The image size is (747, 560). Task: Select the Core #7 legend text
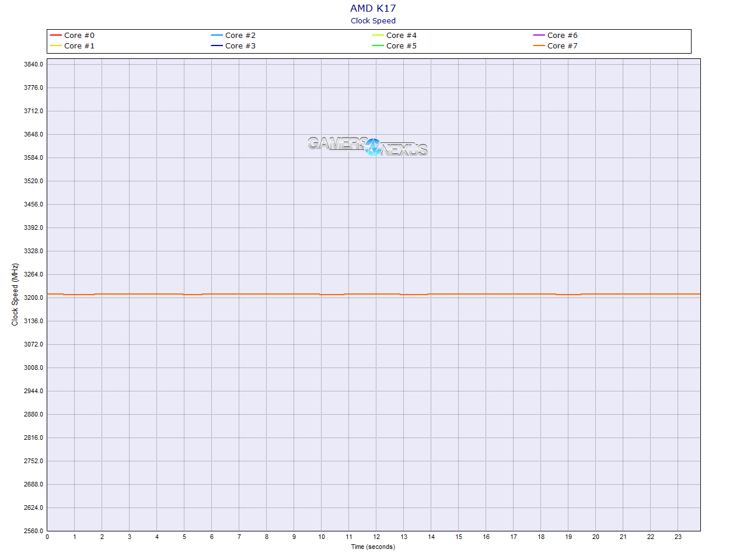pyautogui.click(x=563, y=46)
